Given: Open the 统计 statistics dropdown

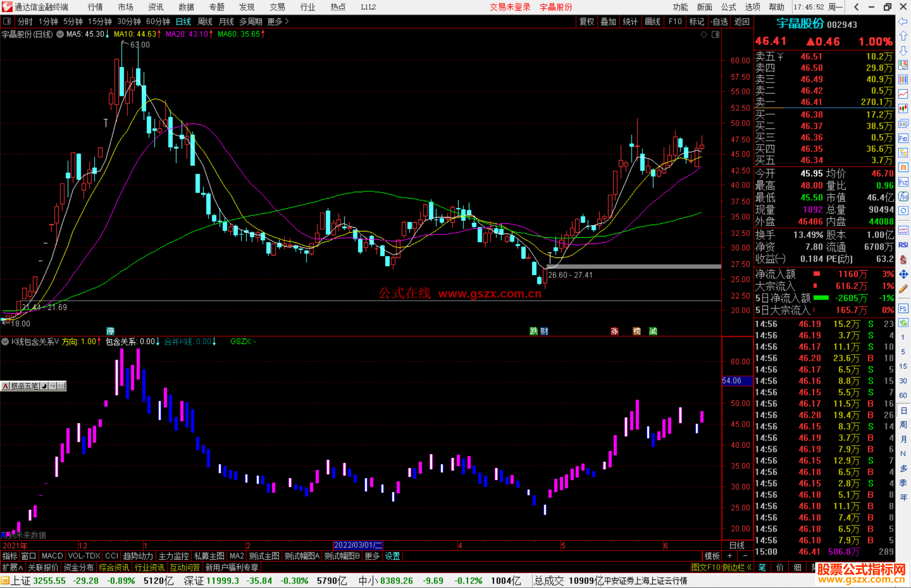Looking at the screenshot, I should pyautogui.click(x=630, y=21).
